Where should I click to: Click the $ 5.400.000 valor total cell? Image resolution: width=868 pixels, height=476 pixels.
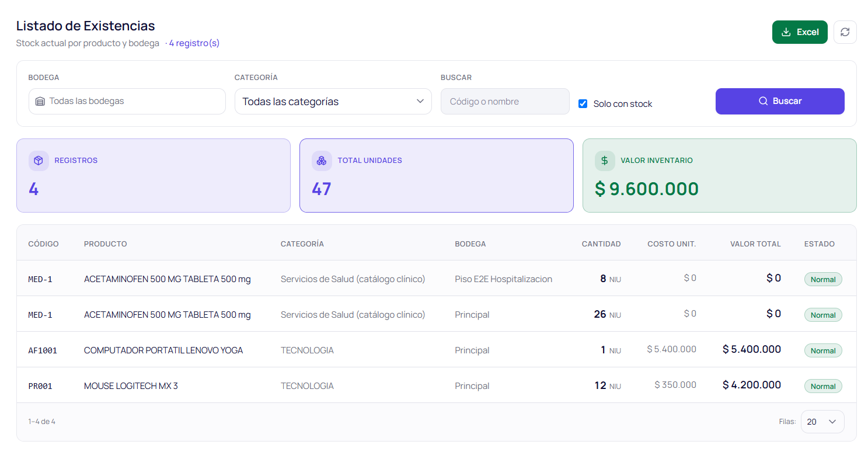(x=752, y=349)
